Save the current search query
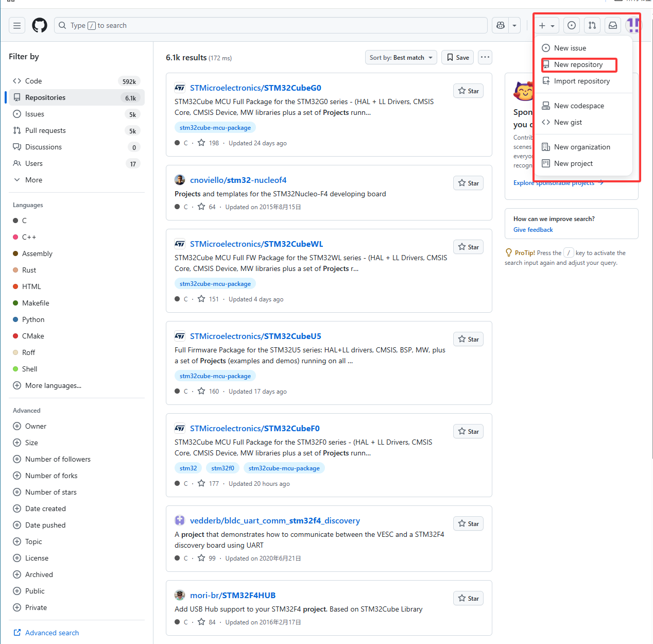653x644 pixels. pyautogui.click(x=458, y=58)
